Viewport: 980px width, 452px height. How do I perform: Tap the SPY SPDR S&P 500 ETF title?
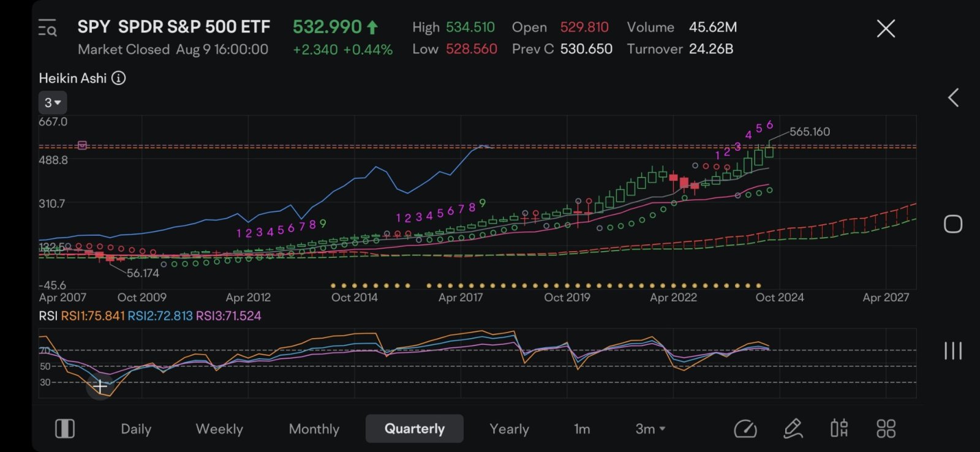click(x=173, y=27)
